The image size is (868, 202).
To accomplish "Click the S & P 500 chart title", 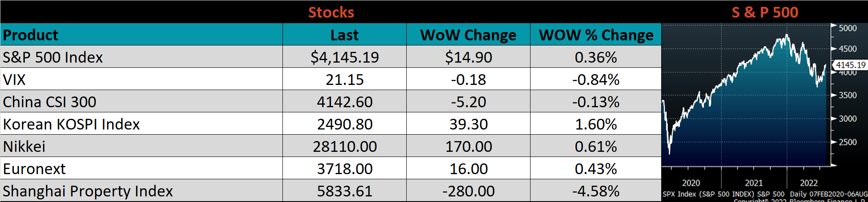I will pos(765,12).
